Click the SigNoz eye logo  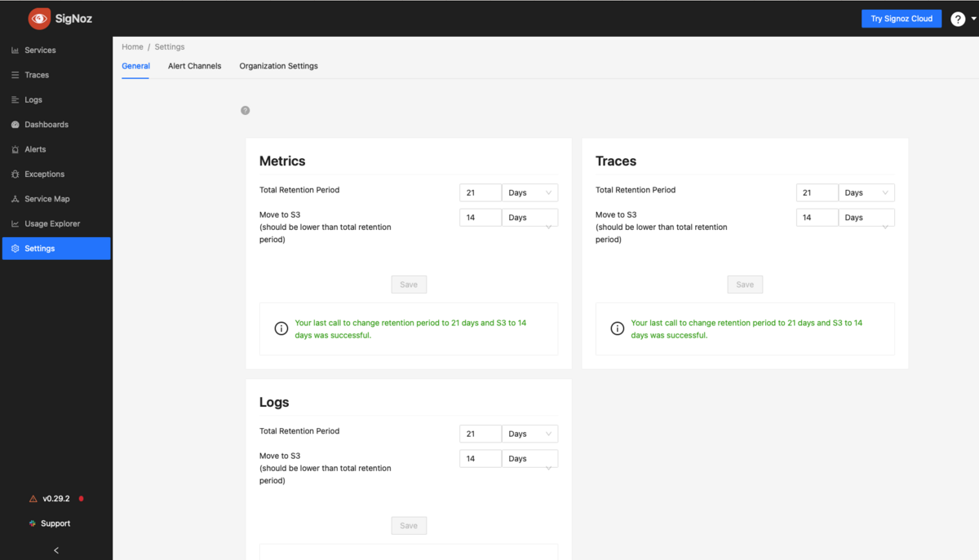click(x=39, y=18)
